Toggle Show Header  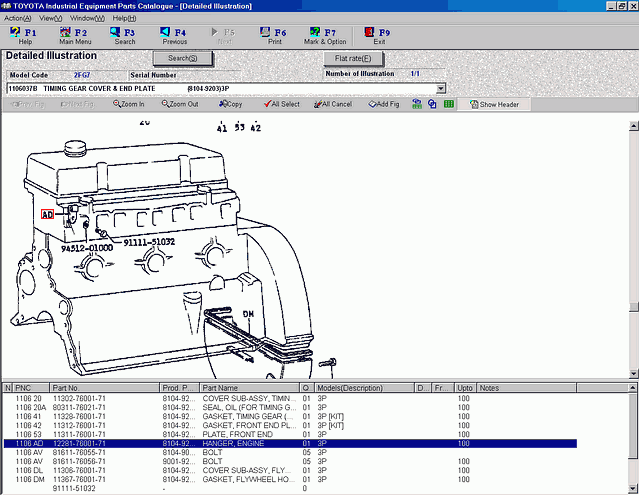click(x=494, y=104)
